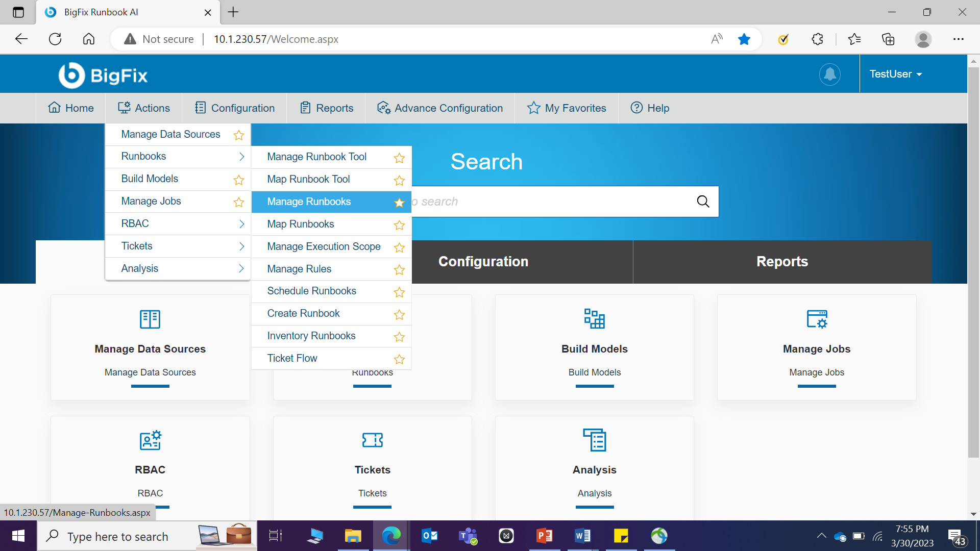
Task: Open the My Favorites menu
Action: (x=567, y=108)
